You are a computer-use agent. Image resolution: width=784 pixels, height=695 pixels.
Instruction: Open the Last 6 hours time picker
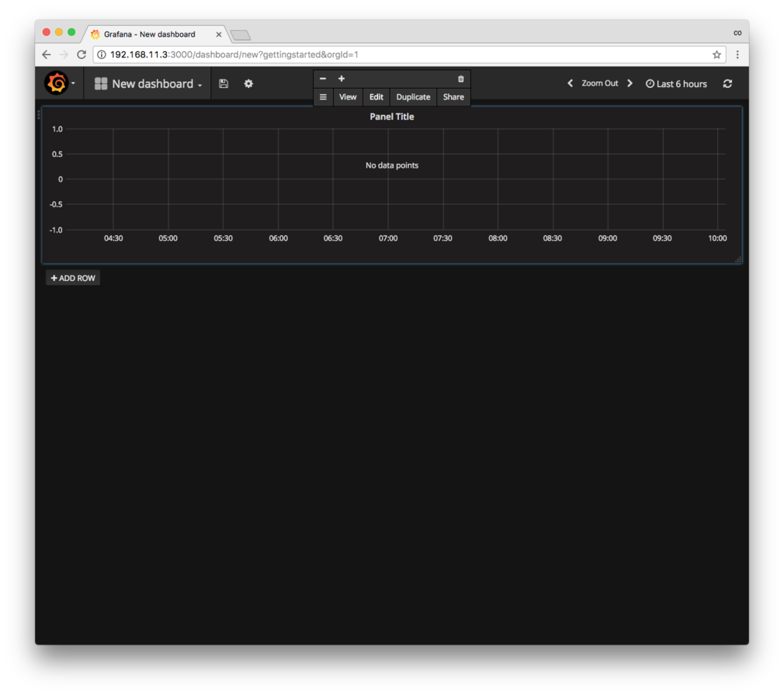point(676,83)
